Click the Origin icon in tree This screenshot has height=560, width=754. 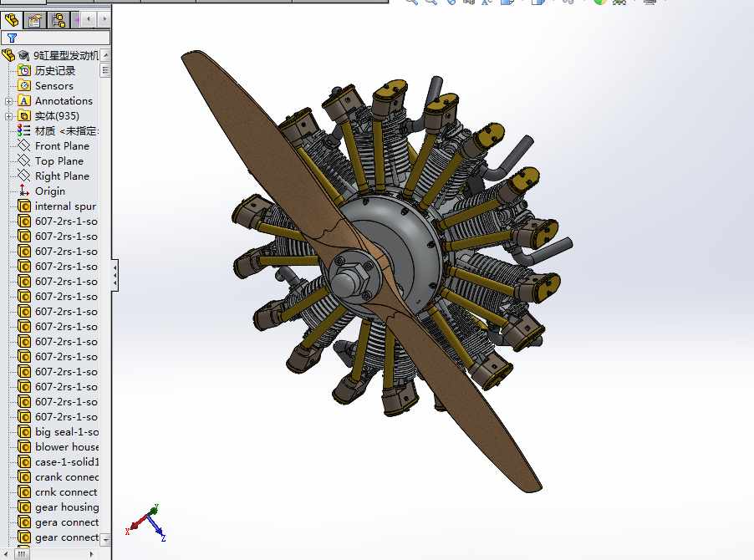coord(24,191)
